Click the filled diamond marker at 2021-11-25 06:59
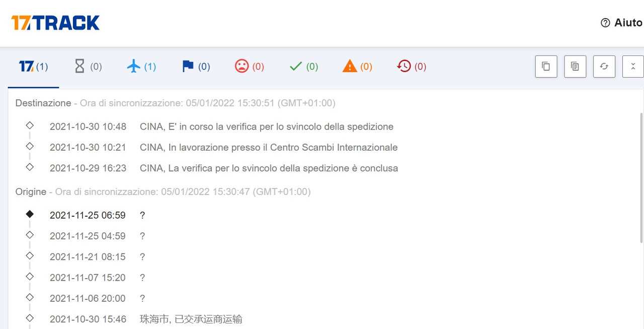Screen dimensions: 644x329 (30, 214)
